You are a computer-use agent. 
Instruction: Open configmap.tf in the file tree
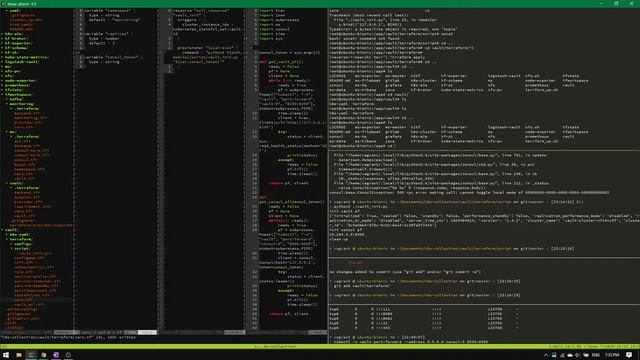[x=29, y=258]
